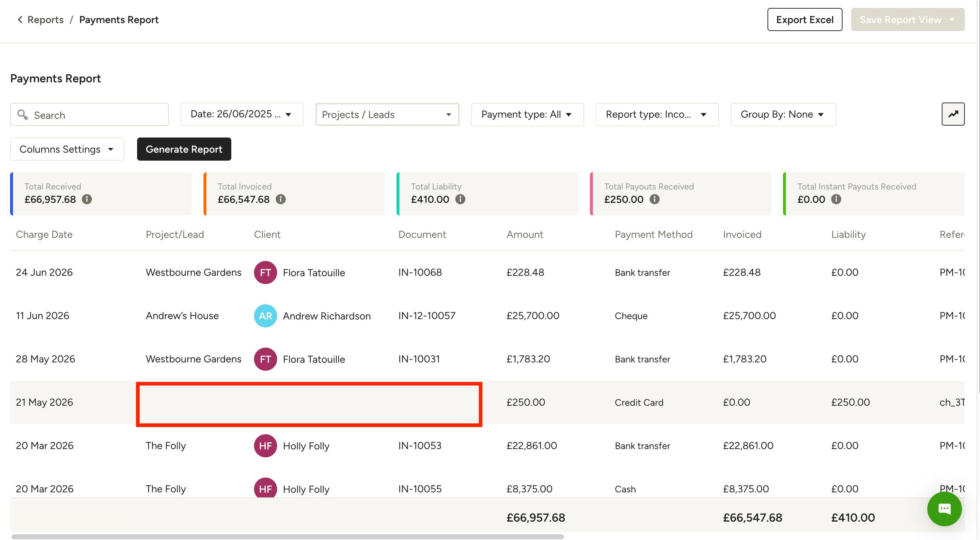The height and width of the screenshot is (540, 980).
Task: Click the Total Liability info icon
Action: [x=460, y=199]
